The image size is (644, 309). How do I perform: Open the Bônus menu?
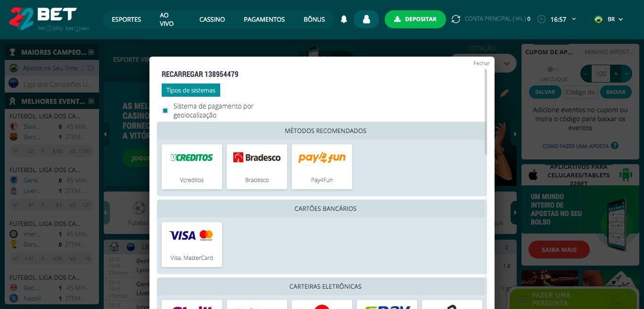click(x=314, y=19)
